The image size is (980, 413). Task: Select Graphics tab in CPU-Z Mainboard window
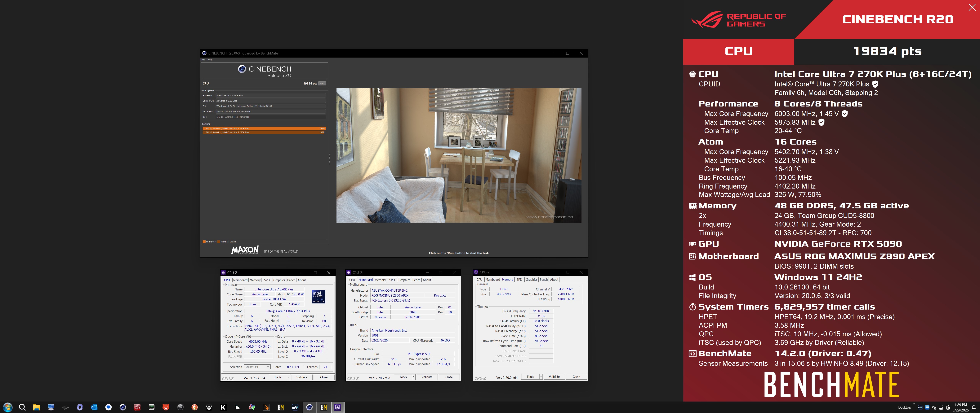[404, 280]
